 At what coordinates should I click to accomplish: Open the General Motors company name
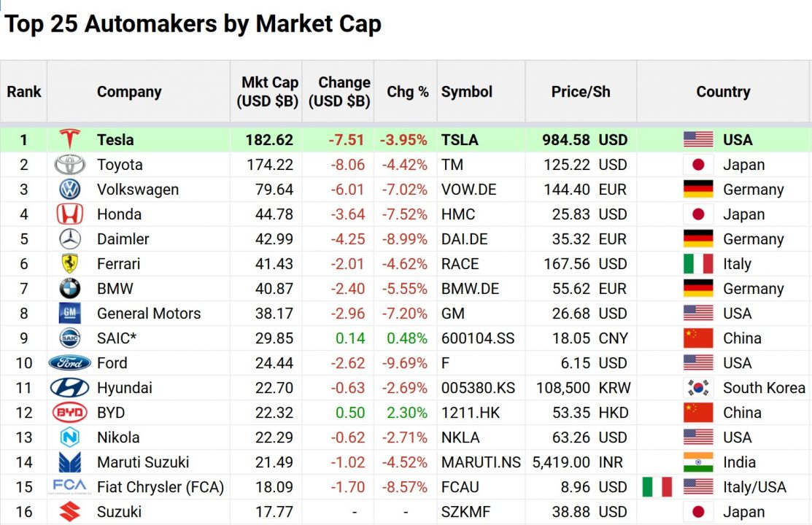click(x=149, y=314)
